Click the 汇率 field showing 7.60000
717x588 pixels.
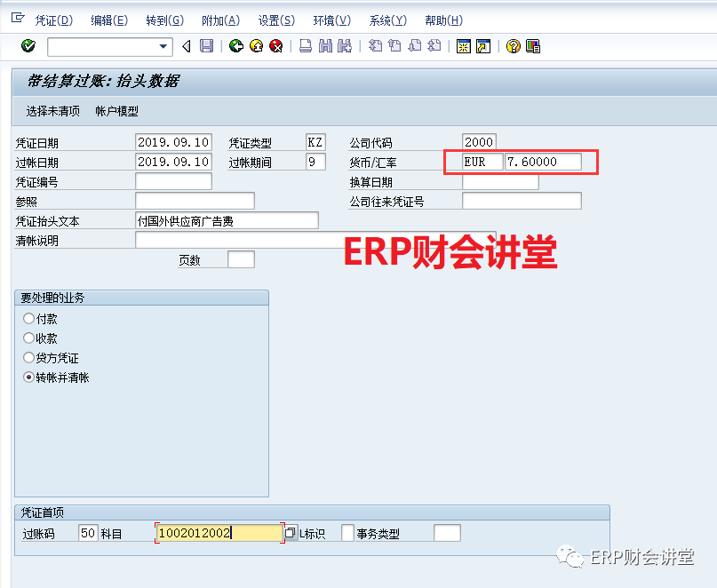click(543, 162)
